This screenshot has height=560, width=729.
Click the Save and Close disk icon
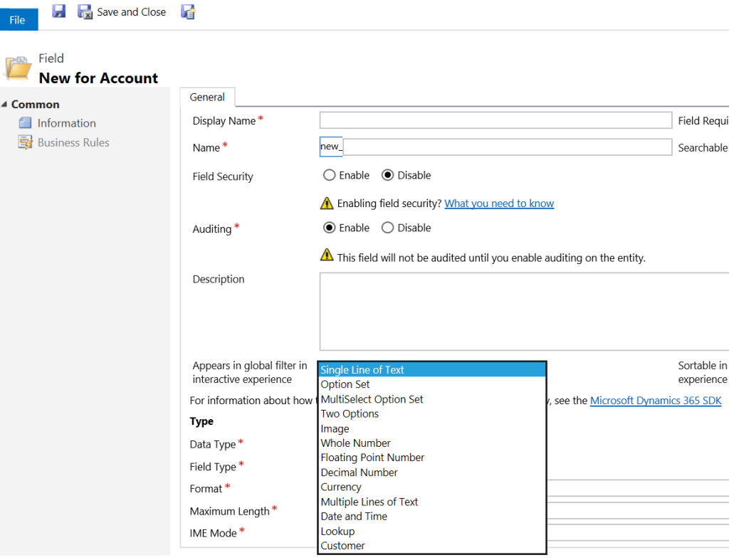(x=85, y=11)
